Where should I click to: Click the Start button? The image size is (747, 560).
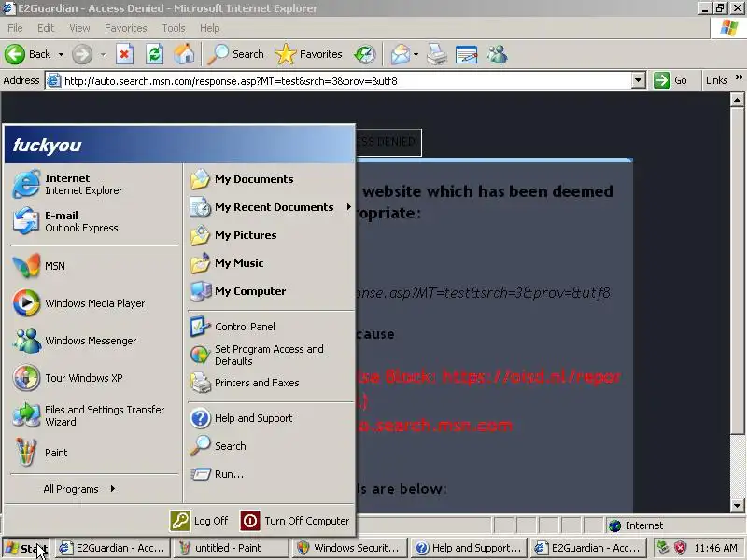pyautogui.click(x=26, y=548)
